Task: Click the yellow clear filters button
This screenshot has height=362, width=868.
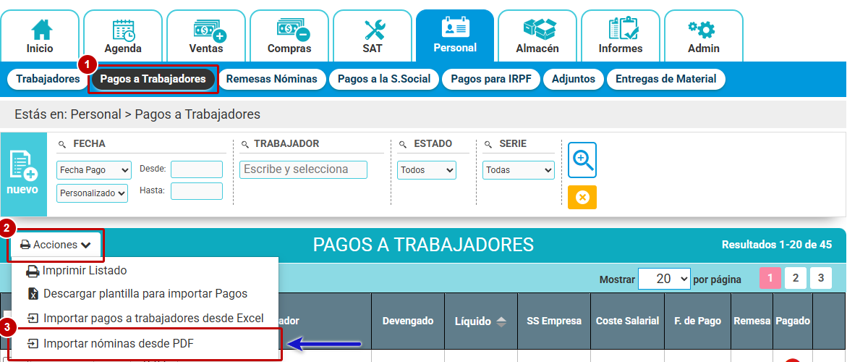Action: tap(582, 197)
